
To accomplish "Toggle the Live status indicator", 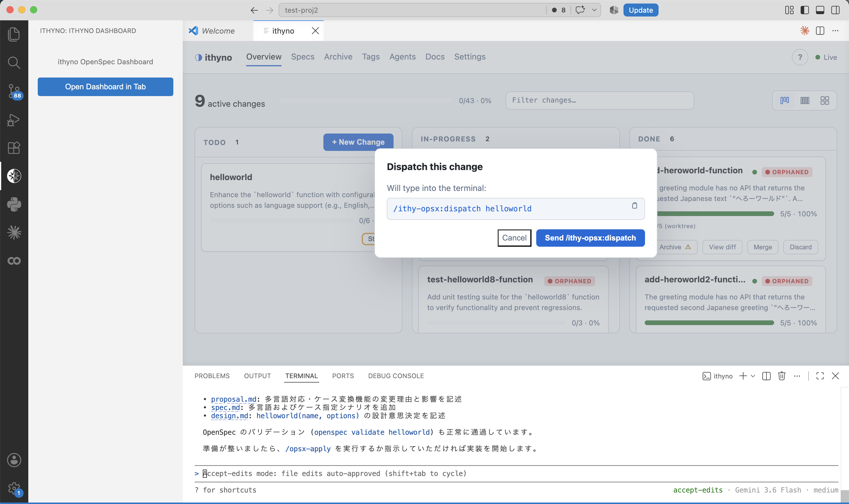I will coord(826,57).
